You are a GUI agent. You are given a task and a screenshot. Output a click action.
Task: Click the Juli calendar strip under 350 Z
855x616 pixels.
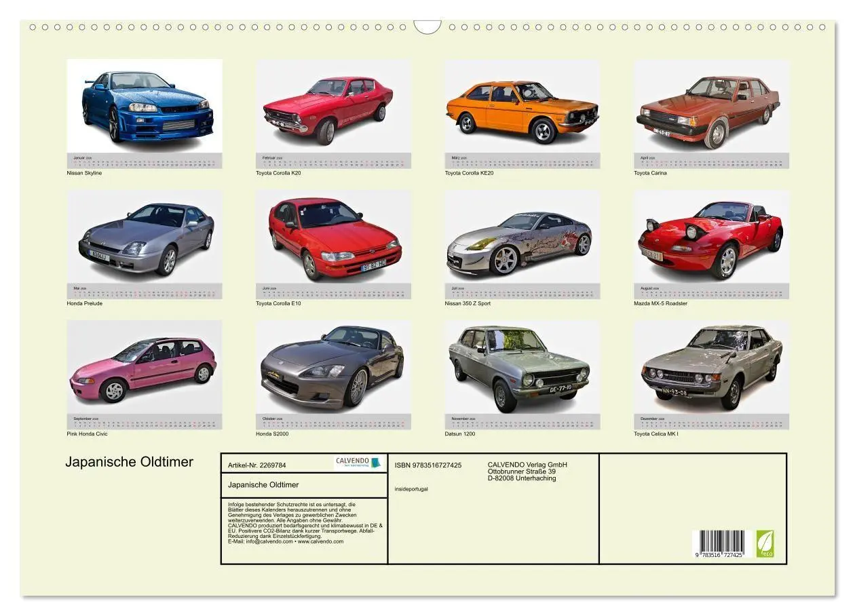[522, 291]
